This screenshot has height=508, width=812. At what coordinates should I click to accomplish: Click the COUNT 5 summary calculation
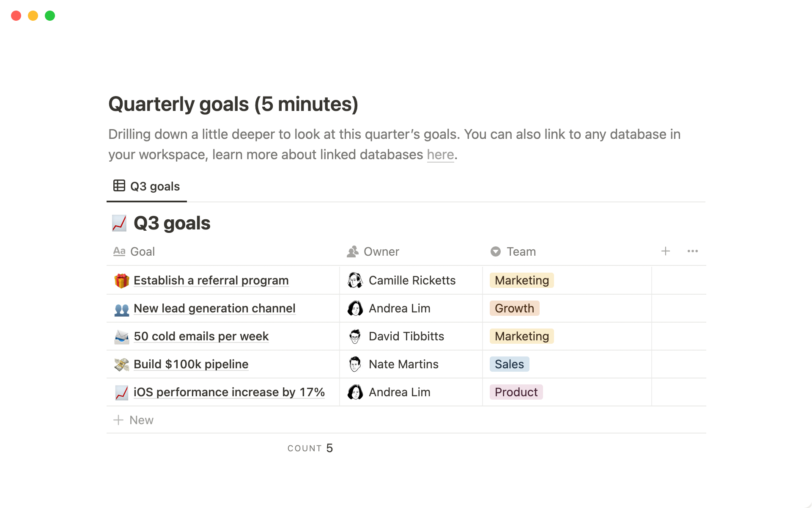pyautogui.click(x=310, y=448)
